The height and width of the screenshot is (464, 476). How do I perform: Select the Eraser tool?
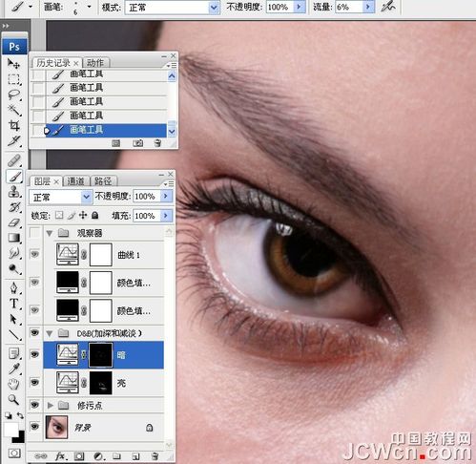point(14,222)
